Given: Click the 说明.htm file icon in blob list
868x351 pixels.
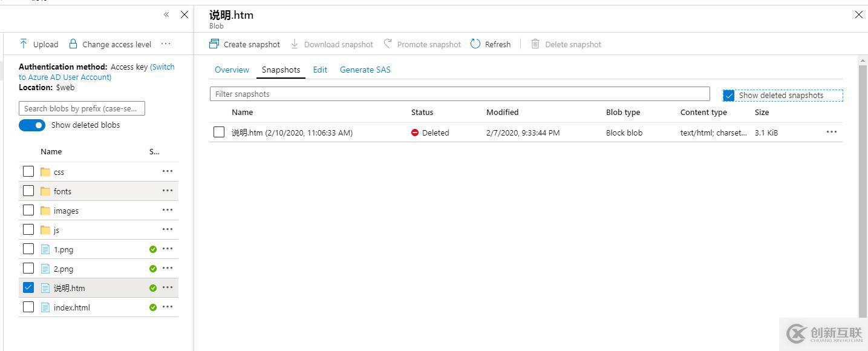Looking at the screenshot, I should pos(45,288).
